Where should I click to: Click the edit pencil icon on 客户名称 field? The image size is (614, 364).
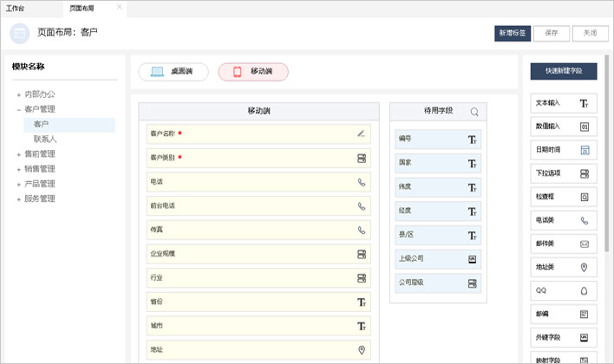(361, 133)
